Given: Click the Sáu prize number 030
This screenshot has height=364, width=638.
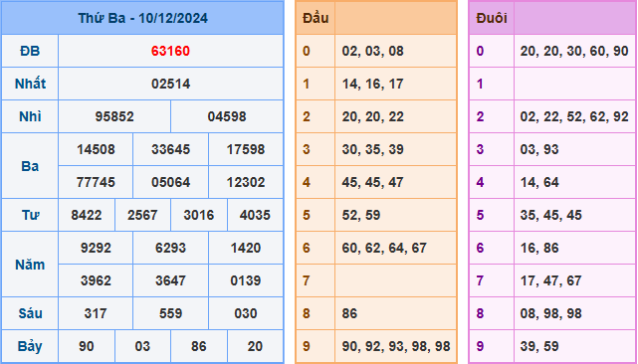Looking at the screenshot, I should (x=246, y=313).
